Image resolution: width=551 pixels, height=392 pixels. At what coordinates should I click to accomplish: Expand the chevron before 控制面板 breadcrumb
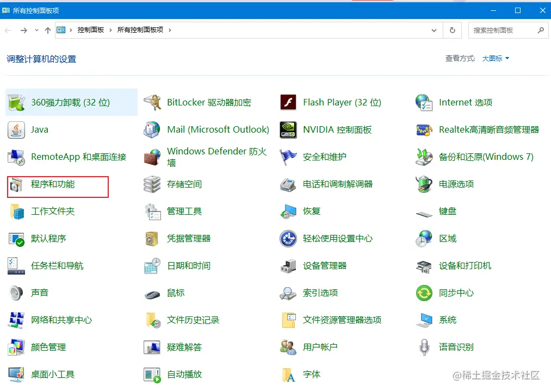point(71,30)
